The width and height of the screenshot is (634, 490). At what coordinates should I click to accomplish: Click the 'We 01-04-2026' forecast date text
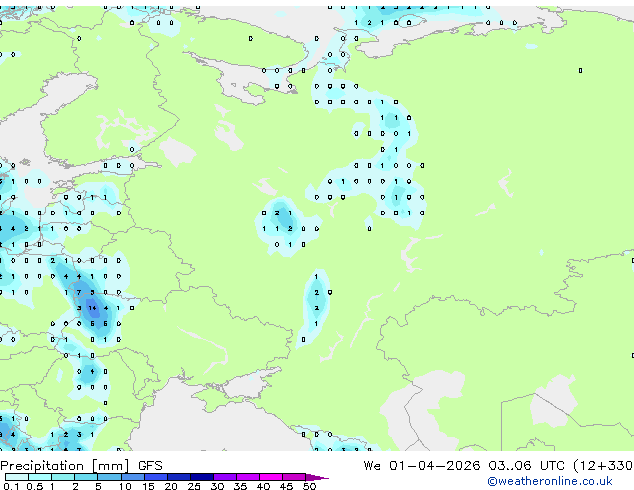pyautogui.click(x=422, y=466)
